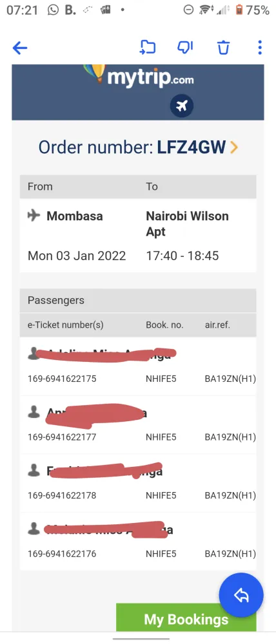Tap the mytrip.com logo banner
This screenshot has width=276, height=644.
138,92
